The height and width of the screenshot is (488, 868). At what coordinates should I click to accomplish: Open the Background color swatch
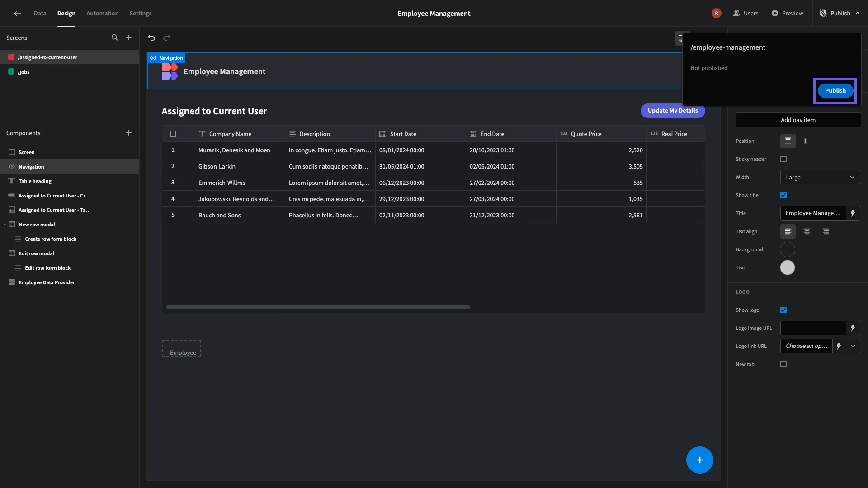pos(788,249)
